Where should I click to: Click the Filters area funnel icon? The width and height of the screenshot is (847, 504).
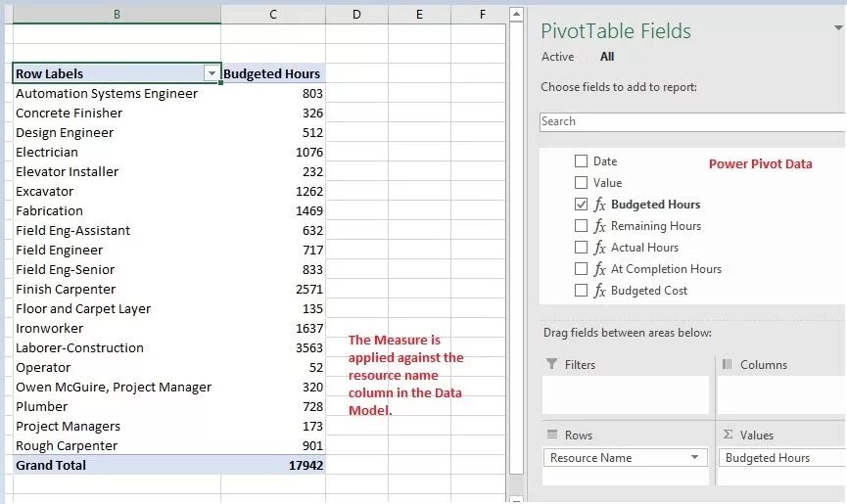551,364
